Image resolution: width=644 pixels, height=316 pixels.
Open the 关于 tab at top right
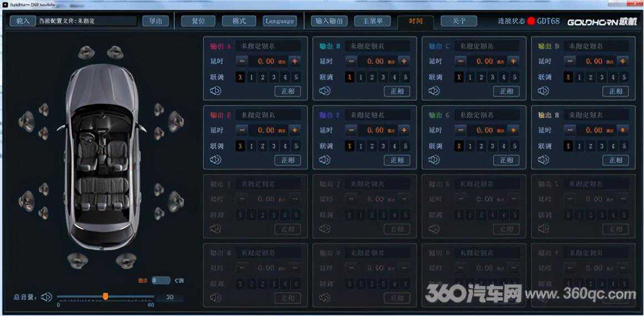tap(459, 21)
